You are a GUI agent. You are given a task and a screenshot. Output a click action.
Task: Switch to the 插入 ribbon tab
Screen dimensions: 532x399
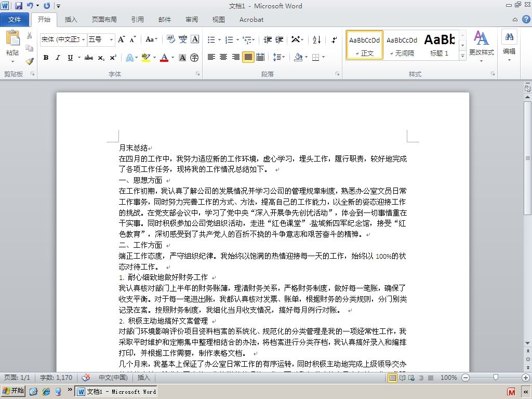point(71,20)
